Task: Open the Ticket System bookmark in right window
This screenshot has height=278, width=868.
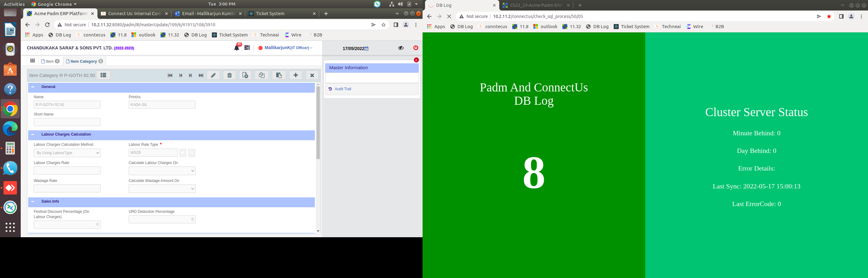Action: pyautogui.click(x=631, y=27)
